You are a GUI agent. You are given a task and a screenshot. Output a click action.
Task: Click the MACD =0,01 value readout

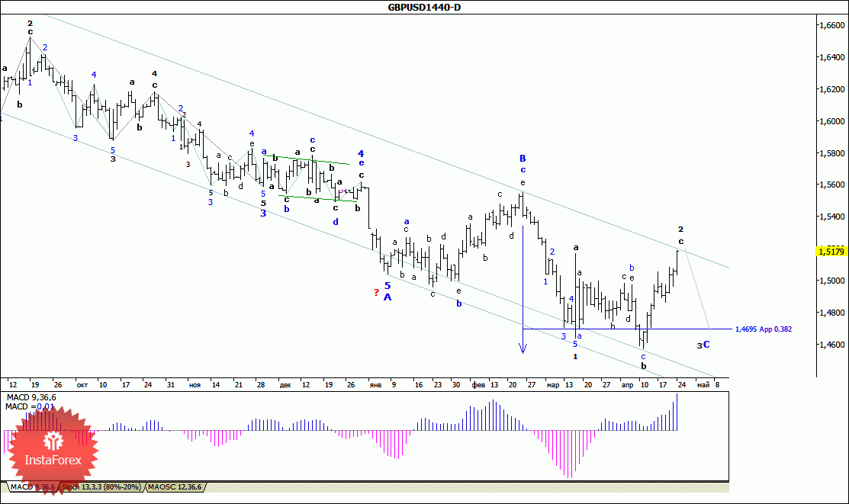click(30, 406)
